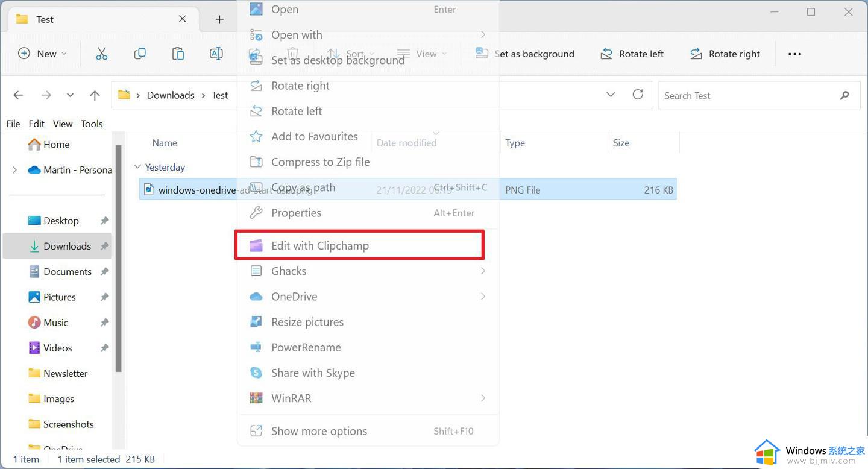The image size is (868, 469).
Task: Expand Open with submenu
Action: (368, 35)
